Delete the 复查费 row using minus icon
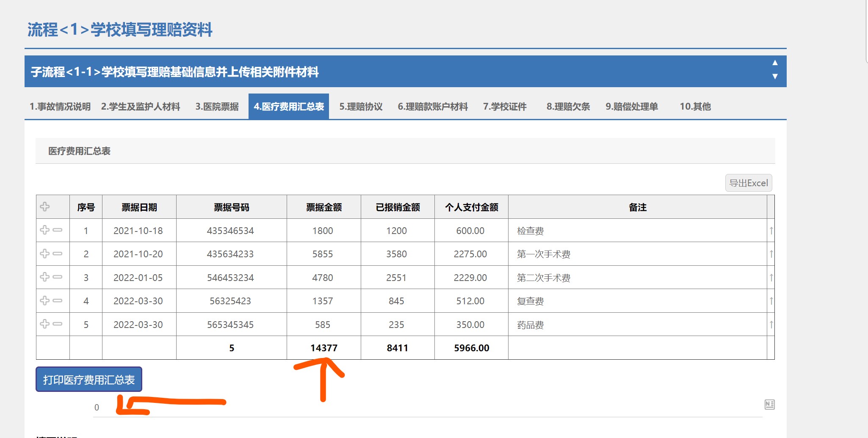 [x=58, y=300]
